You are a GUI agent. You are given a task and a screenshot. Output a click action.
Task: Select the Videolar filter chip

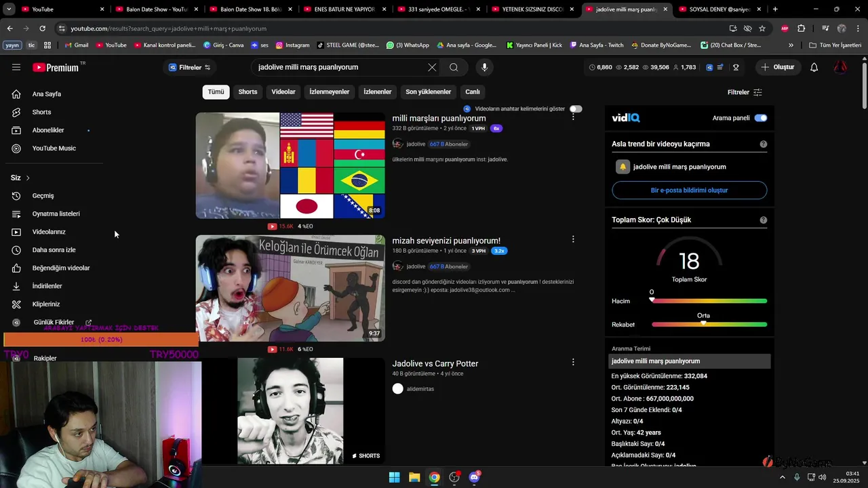283,92
